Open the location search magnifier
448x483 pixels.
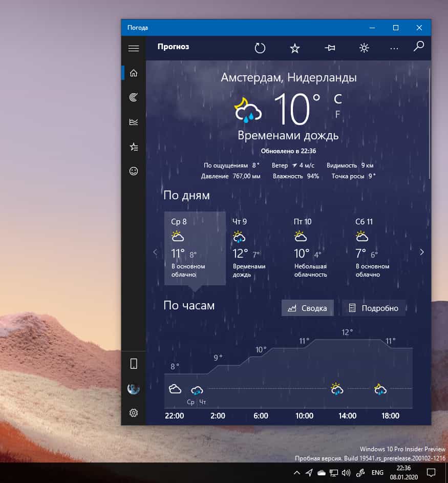[418, 47]
